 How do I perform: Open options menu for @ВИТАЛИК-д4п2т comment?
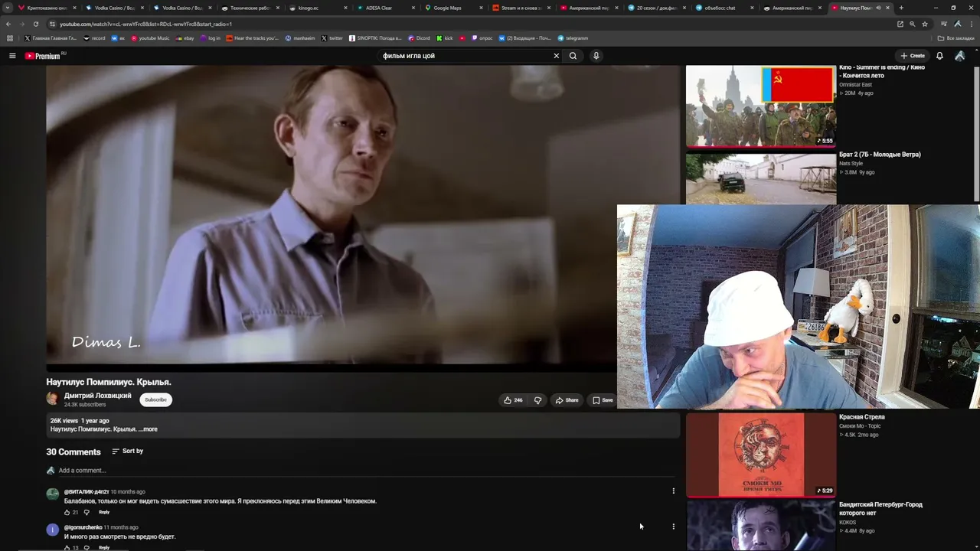point(674,491)
